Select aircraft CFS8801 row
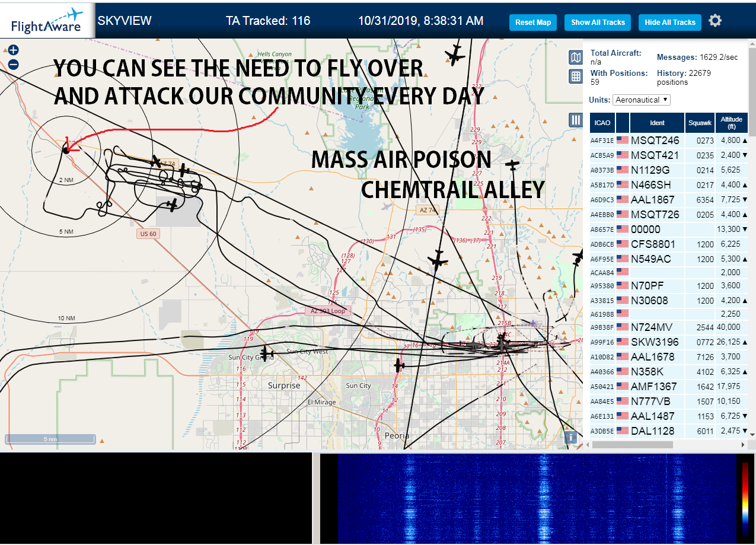 [x=669, y=244]
